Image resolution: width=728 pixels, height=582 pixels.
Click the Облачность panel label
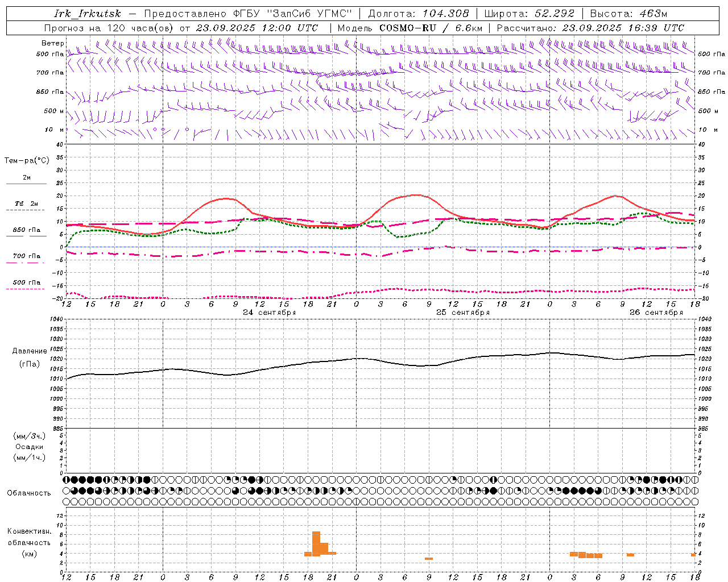pyautogui.click(x=29, y=493)
